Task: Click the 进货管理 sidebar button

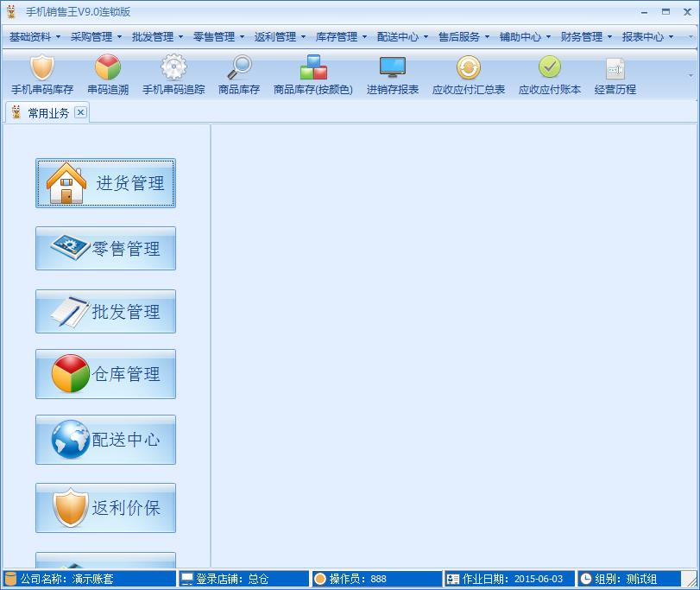Action: 105,182
